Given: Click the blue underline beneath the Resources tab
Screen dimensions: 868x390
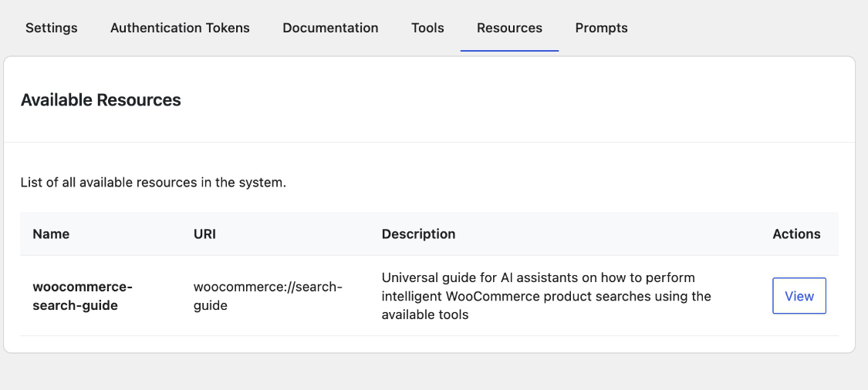Looking at the screenshot, I should (509, 50).
